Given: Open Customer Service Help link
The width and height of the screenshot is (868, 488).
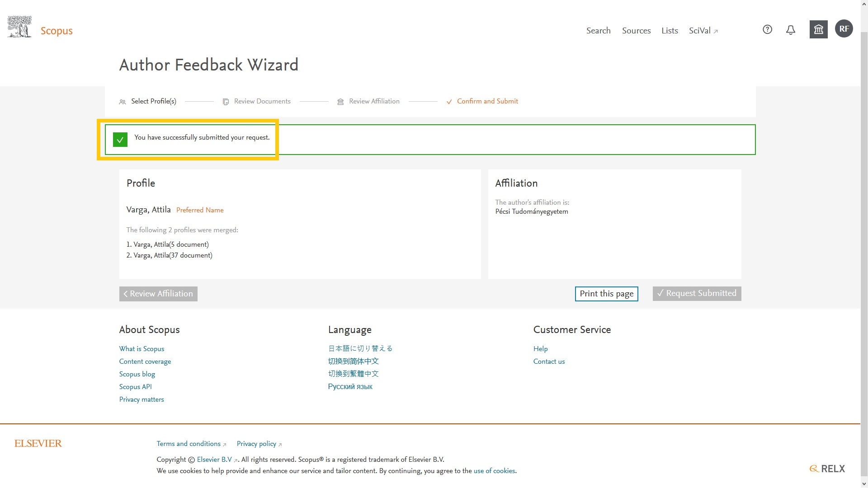Looking at the screenshot, I should (540, 349).
